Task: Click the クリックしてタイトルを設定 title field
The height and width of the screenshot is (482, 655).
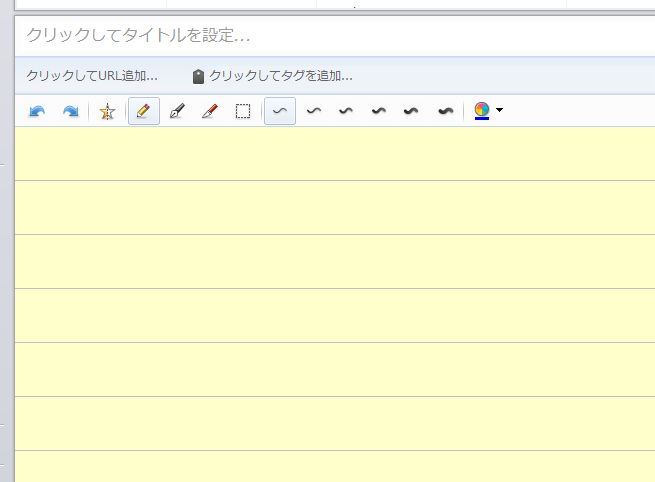Action: coord(335,36)
